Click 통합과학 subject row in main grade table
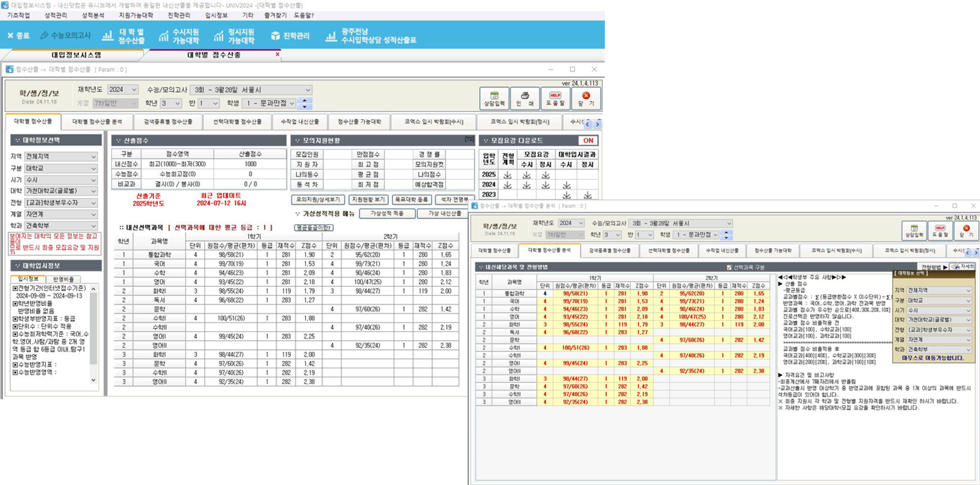The width and height of the screenshot is (980, 485). click(x=286, y=255)
